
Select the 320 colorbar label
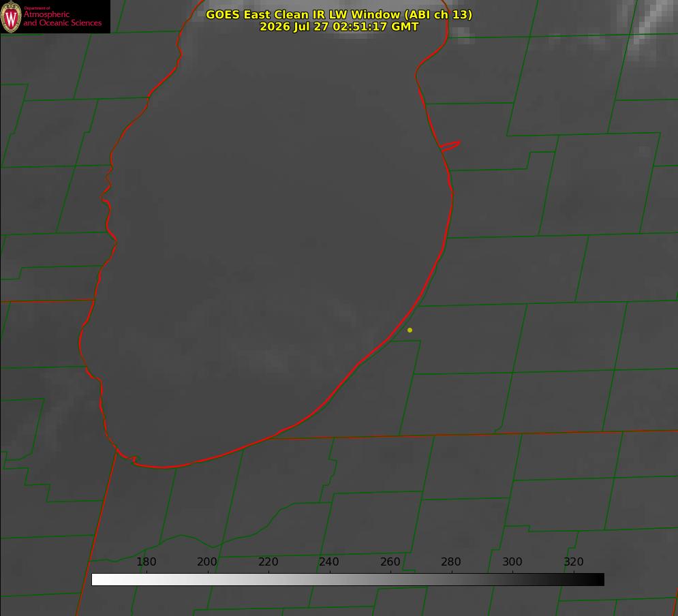574,561
